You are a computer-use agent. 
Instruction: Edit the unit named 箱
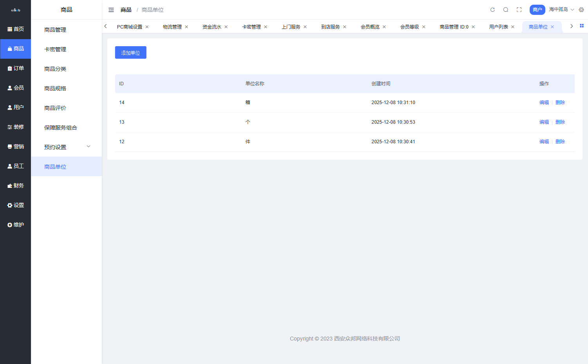[x=544, y=103]
